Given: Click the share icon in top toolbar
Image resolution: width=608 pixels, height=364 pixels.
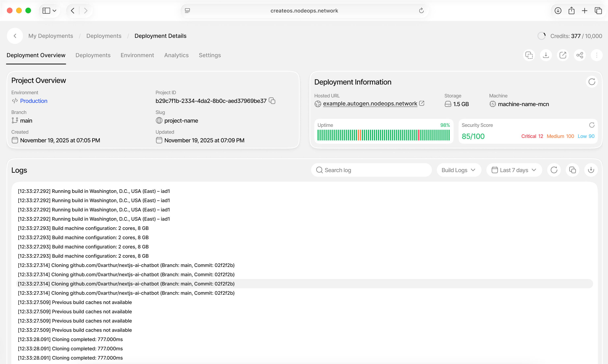Looking at the screenshot, I should 580,55.
